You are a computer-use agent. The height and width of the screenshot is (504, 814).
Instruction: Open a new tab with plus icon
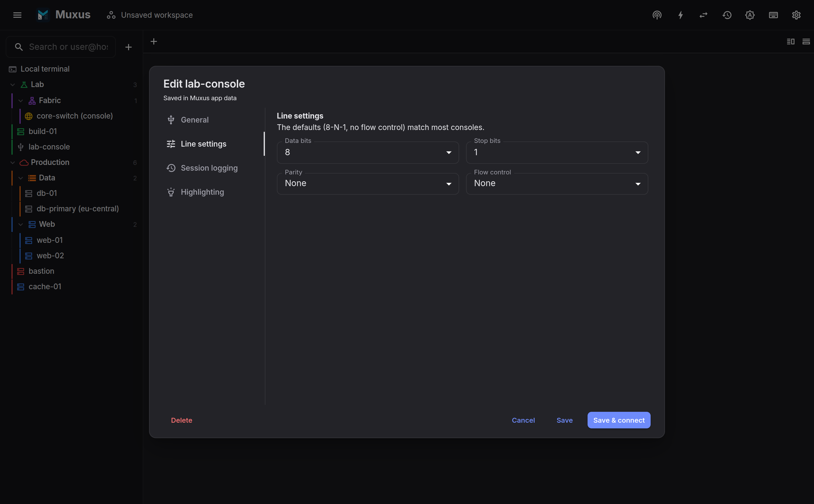click(154, 41)
